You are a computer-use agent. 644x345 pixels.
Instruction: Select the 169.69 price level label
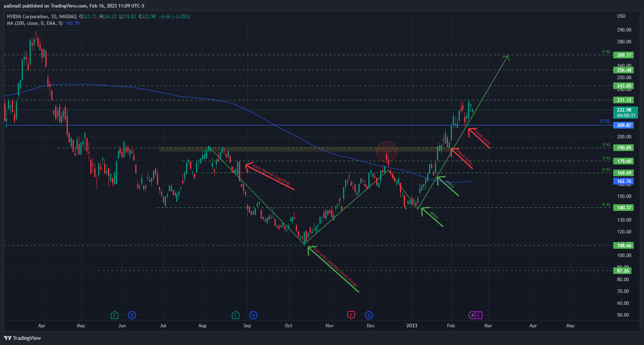click(624, 173)
